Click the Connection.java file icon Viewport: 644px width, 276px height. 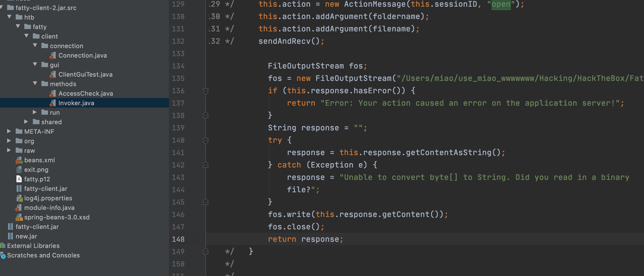point(53,55)
